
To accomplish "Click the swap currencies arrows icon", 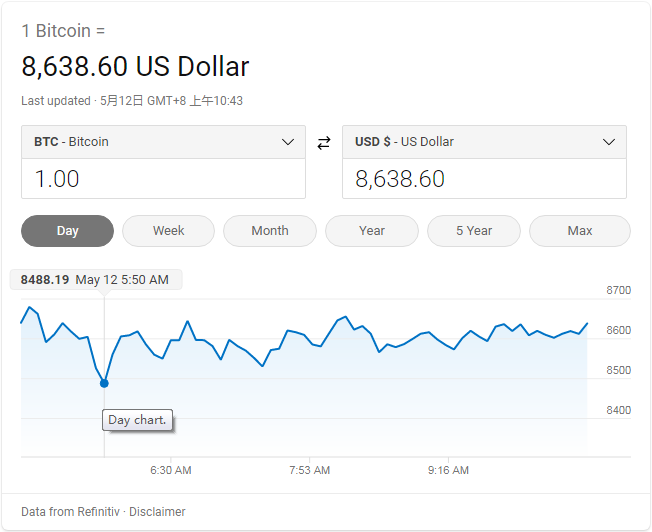I will pyautogui.click(x=323, y=143).
